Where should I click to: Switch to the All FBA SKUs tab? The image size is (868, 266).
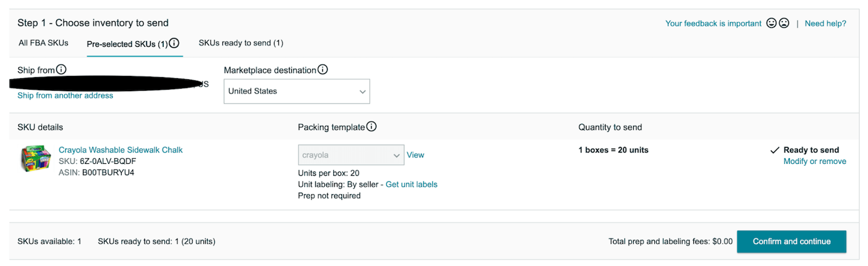pos(43,43)
